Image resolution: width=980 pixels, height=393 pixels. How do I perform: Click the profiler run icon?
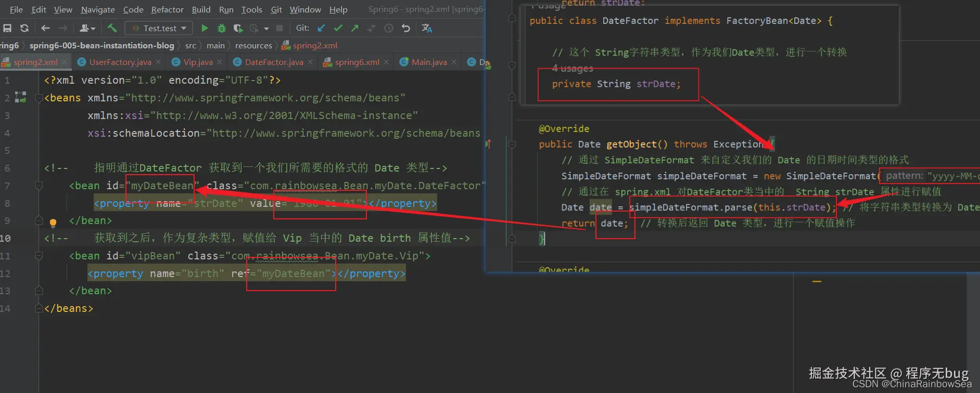tap(254, 28)
